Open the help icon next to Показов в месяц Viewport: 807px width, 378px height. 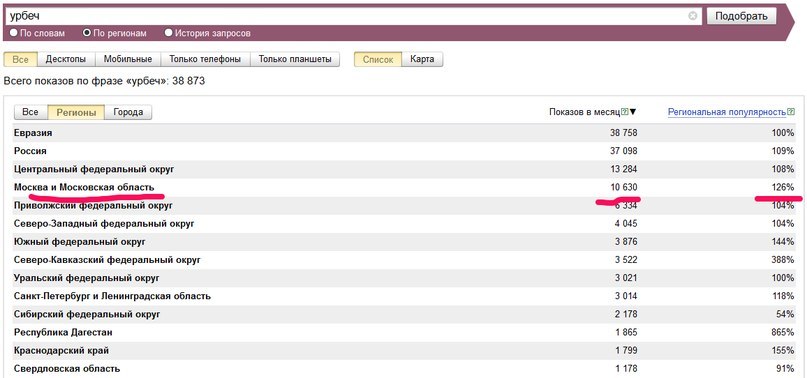click(x=625, y=112)
